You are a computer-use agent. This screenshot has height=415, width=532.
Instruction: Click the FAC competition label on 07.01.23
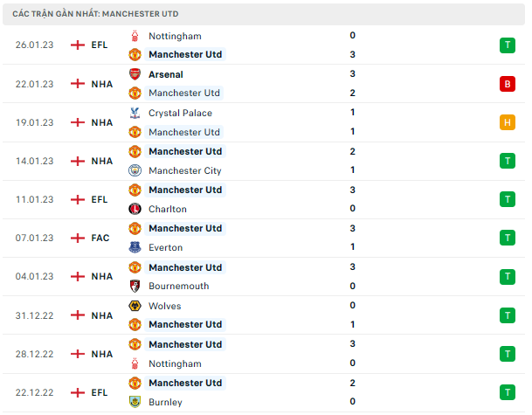click(100, 238)
